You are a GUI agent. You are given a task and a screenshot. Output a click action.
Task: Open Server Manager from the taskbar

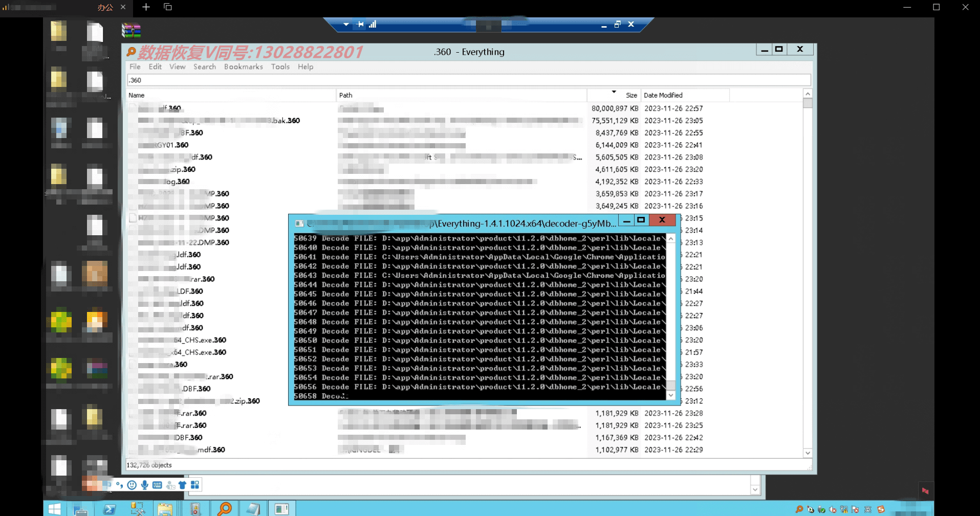point(80,509)
